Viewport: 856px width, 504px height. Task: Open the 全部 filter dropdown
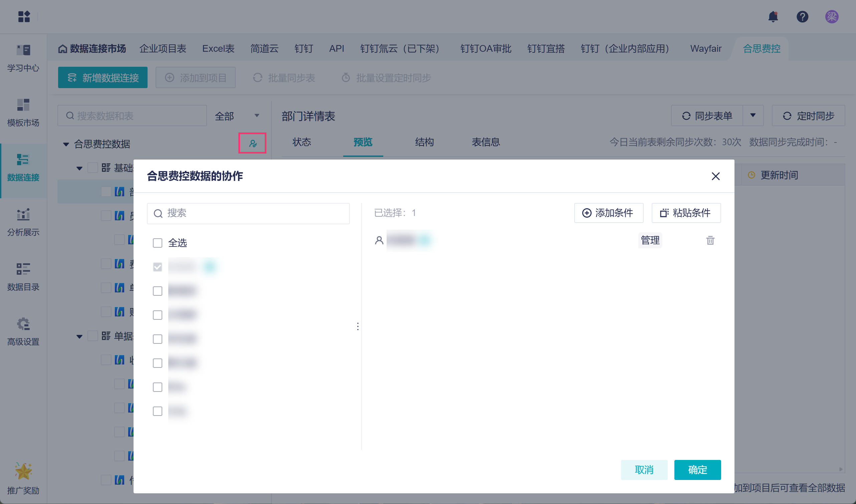[237, 116]
